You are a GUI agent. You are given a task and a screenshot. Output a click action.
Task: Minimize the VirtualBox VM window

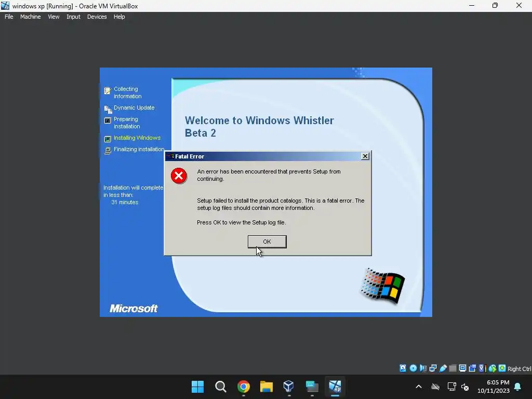coord(472,6)
